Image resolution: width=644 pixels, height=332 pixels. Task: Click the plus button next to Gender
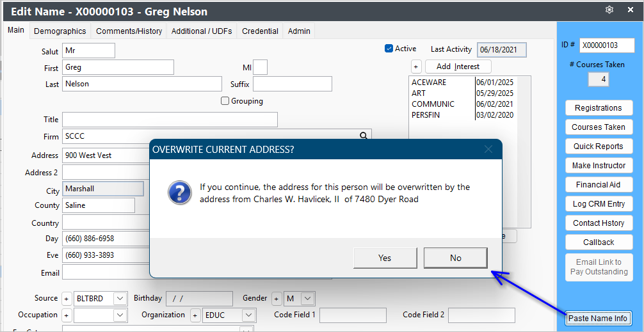pyautogui.click(x=277, y=299)
